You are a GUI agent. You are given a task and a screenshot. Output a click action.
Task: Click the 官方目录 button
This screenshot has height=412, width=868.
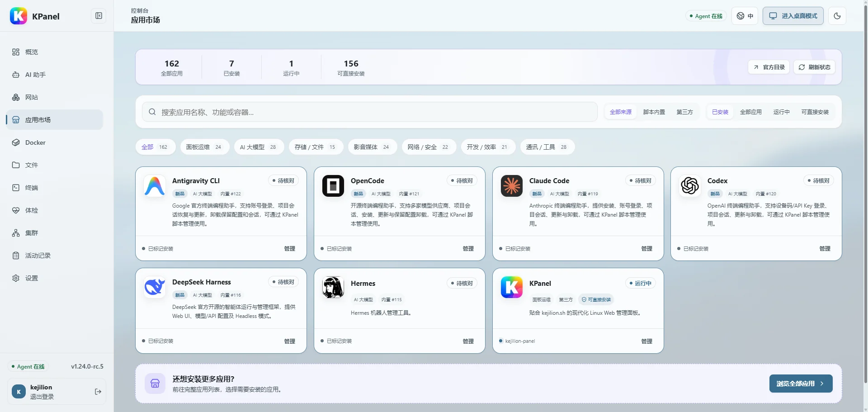click(769, 67)
